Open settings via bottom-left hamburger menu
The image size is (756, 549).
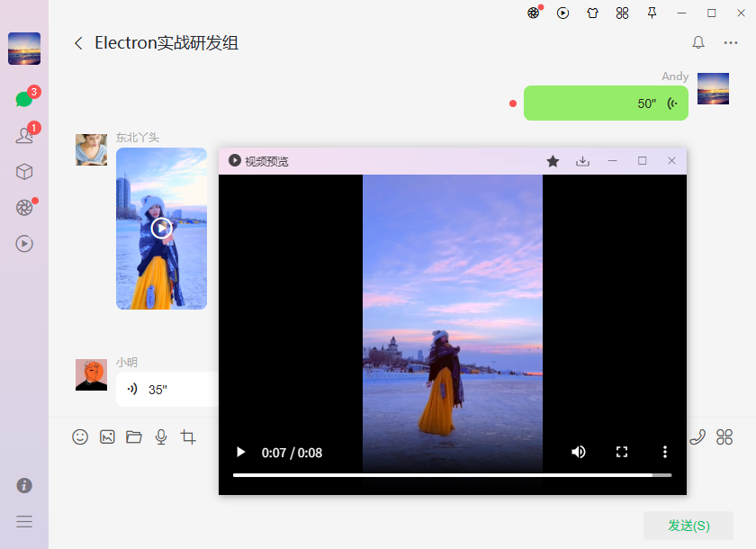(24, 521)
